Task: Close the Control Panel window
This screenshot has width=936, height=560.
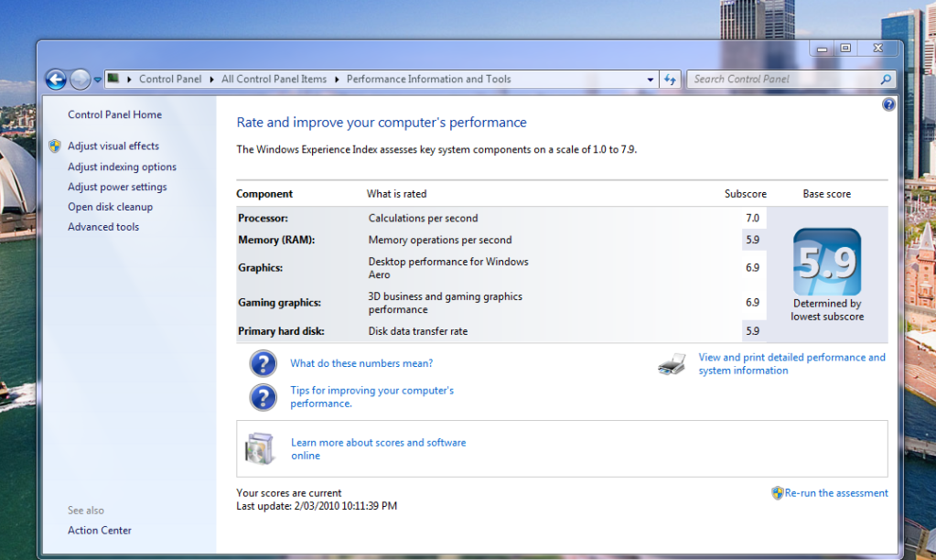Action: click(x=877, y=48)
